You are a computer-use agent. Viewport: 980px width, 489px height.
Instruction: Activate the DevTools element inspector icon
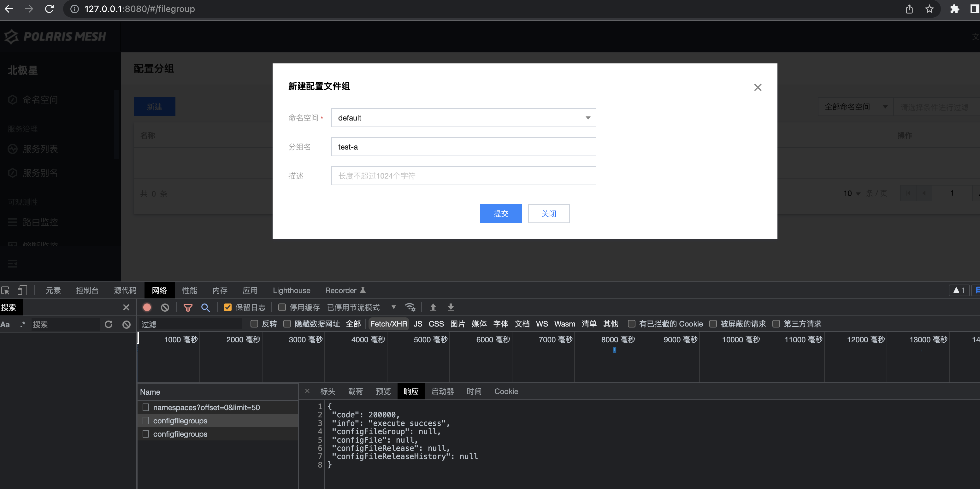pyautogui.click(x=6, y=291)
